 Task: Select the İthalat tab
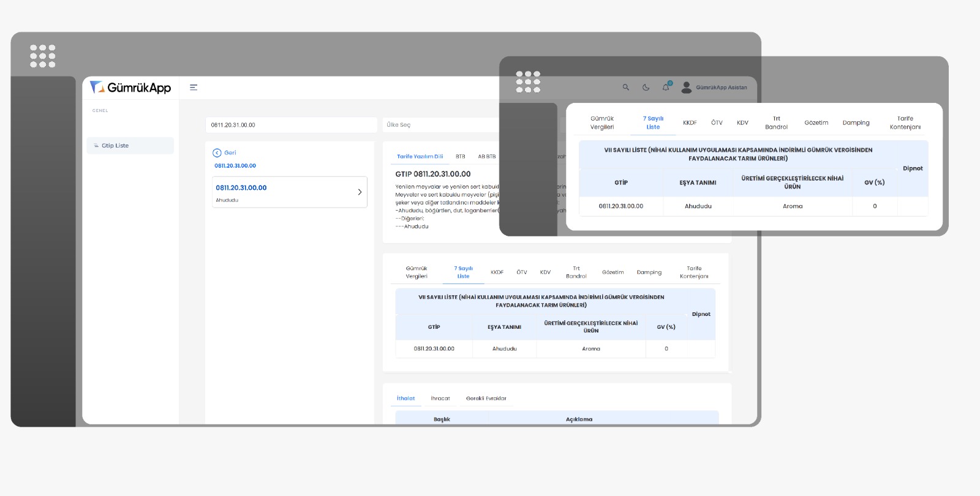click(x=405, y=399)
